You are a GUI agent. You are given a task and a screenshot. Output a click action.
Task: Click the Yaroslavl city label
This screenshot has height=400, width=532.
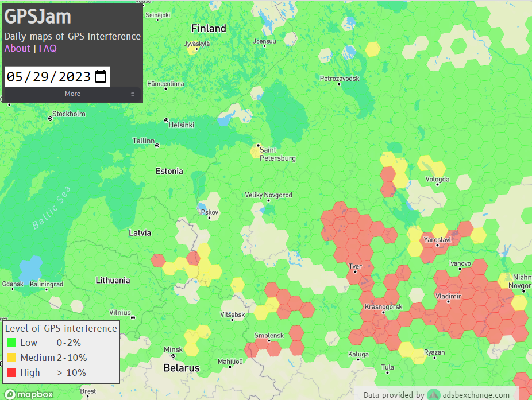(437, 240)
